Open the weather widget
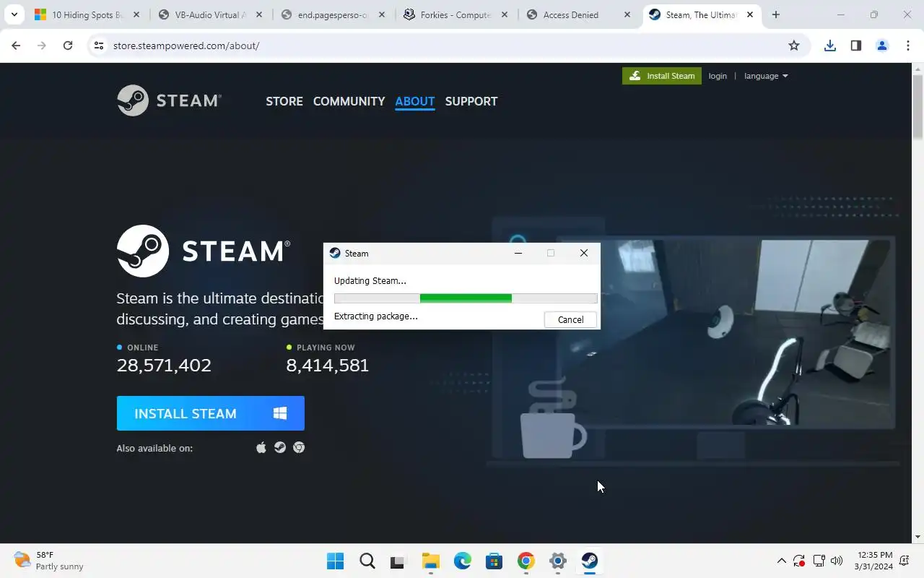 [x=49, y=561]
